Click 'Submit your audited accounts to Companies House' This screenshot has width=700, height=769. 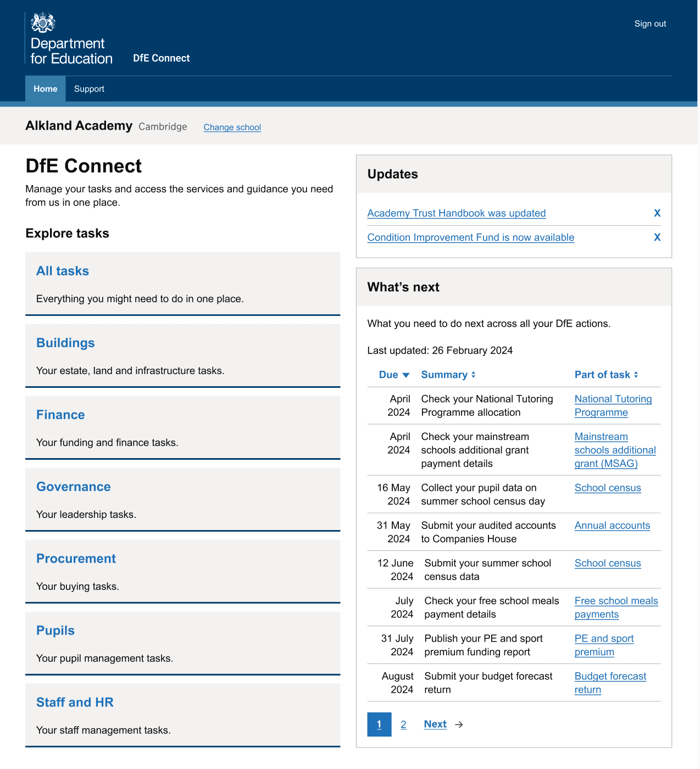[x=488, y=532]
